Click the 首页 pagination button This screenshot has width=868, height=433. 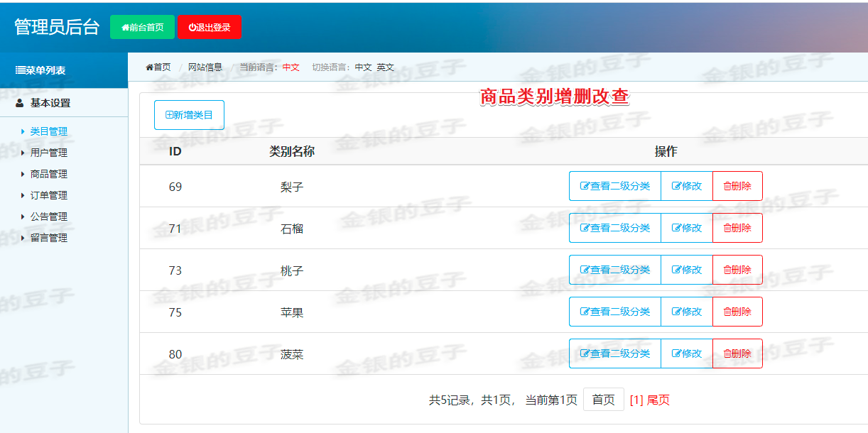[x=604, y=400]
